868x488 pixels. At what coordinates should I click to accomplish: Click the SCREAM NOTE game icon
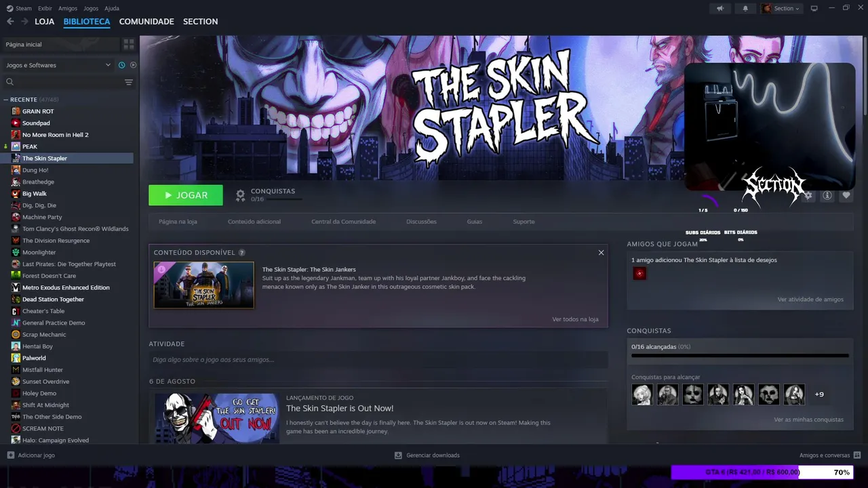pyautogui.click(x=16, y=428)
